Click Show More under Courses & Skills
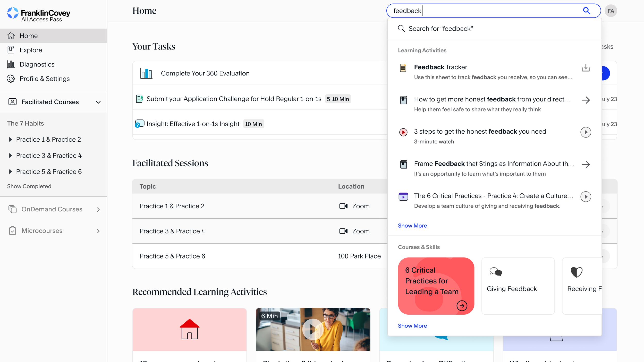The width and height of the screenshot is (644, 362). coord(412,326)
